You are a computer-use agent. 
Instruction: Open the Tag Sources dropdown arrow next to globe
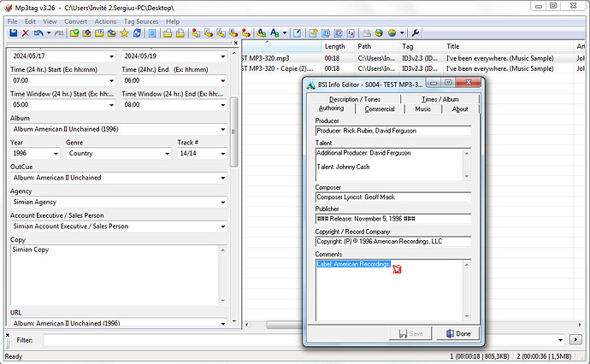point(402,33)
